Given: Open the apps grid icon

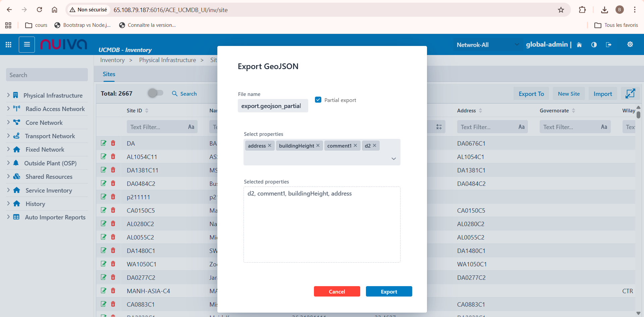Looking at the screenshot, I should [9, 45].
